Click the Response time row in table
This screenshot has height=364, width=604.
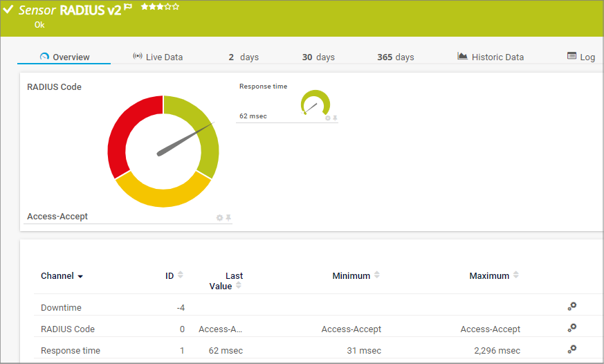click(71, 351)
